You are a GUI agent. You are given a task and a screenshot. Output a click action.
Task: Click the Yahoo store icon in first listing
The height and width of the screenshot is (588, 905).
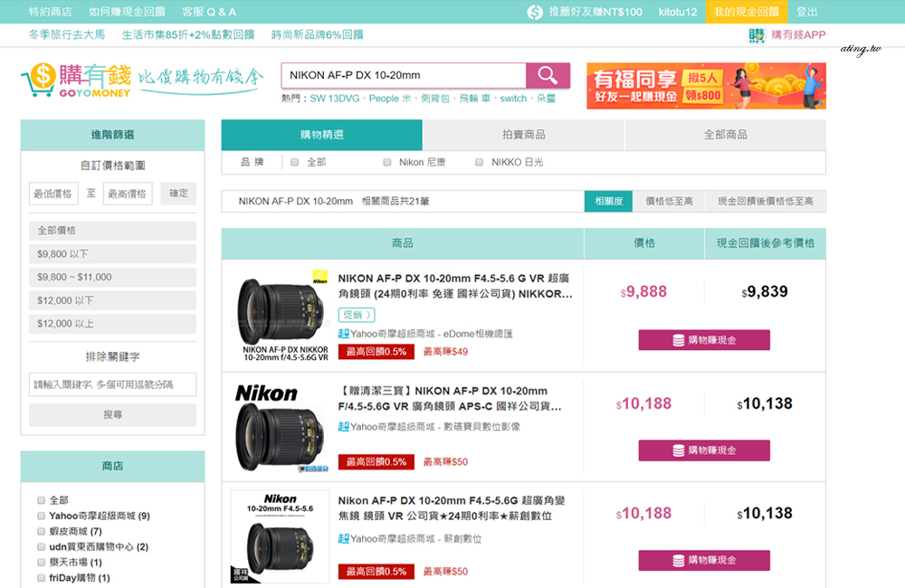[x=344, y=334]
